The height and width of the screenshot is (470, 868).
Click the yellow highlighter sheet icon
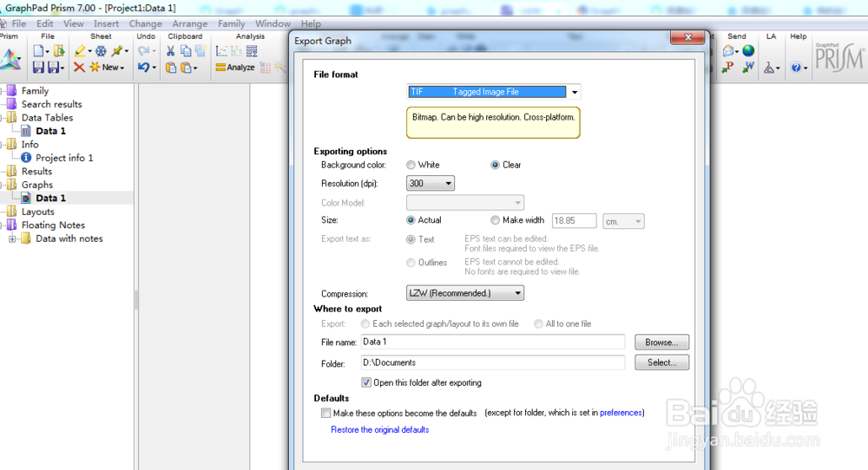[80, 51]
